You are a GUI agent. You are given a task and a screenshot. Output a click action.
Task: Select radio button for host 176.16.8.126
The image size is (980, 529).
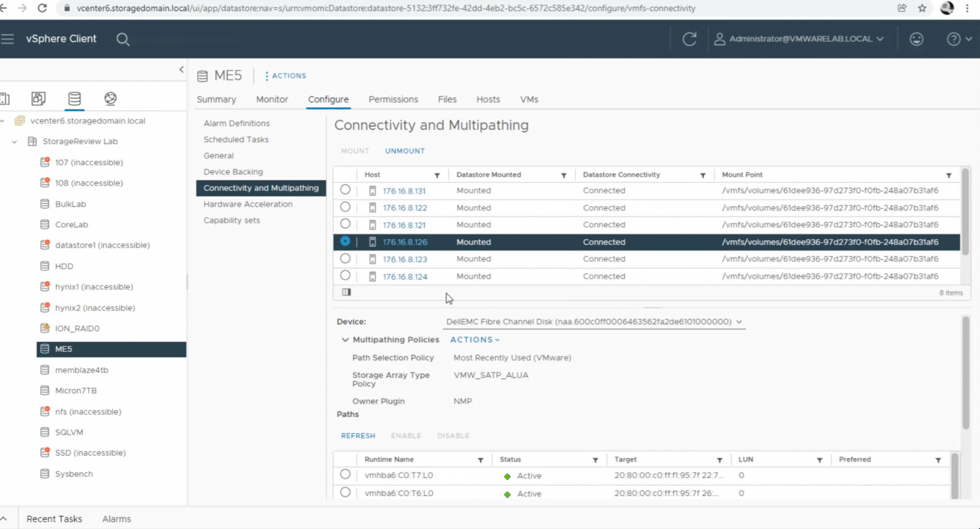[x=345, y=242]
